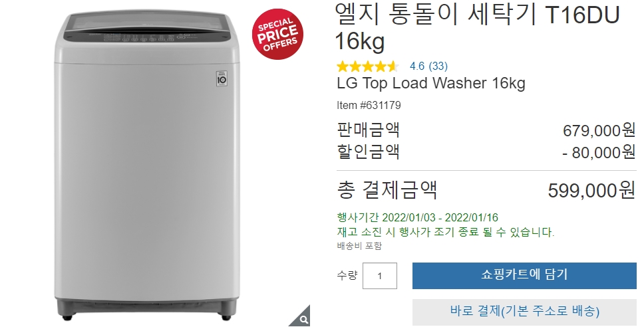Click the Item #631179 text
644x331 pixels.
[369, 106]
